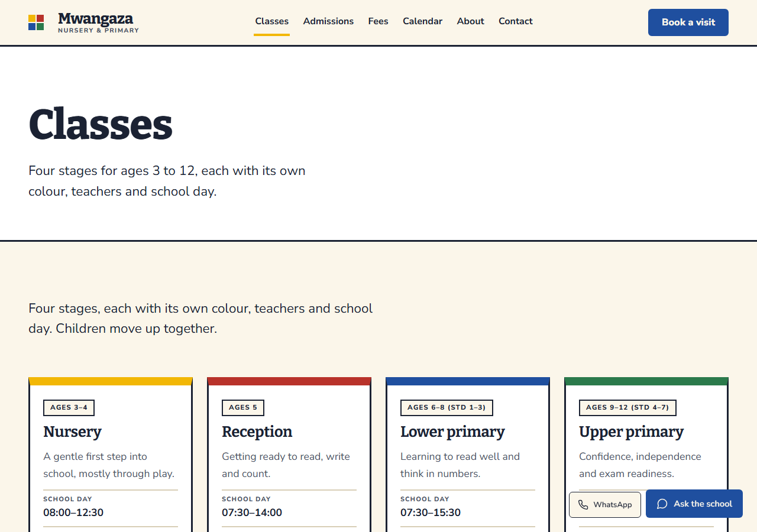The image size is (757, 532).
Task: Click the red top bar of Reception card
Action: point(289,381)
